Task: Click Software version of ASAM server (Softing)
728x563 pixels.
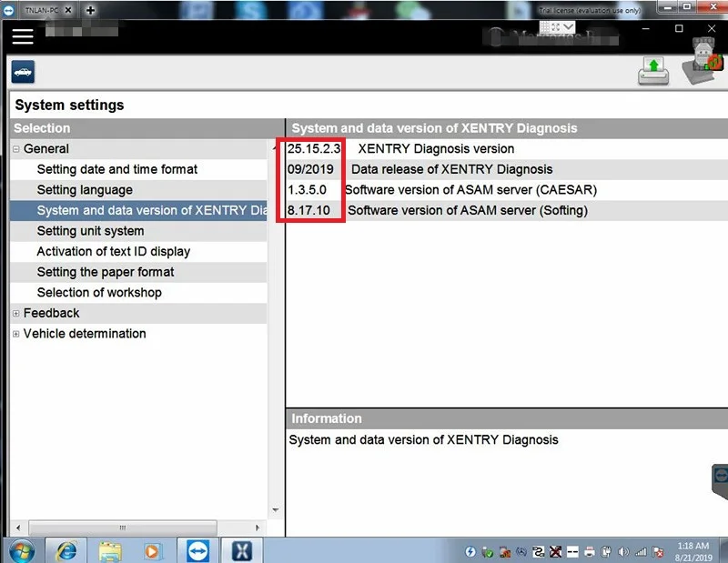Action: point(468,210)
